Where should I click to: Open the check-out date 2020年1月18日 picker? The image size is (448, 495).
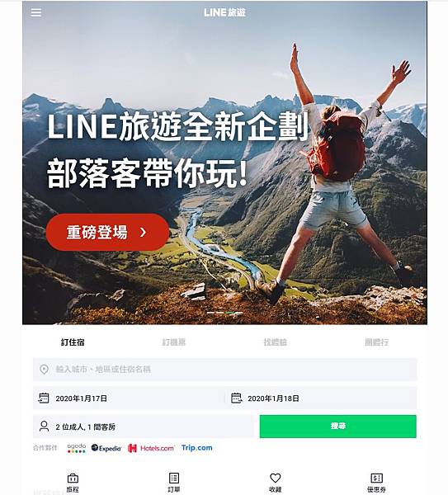coord(321,398)
